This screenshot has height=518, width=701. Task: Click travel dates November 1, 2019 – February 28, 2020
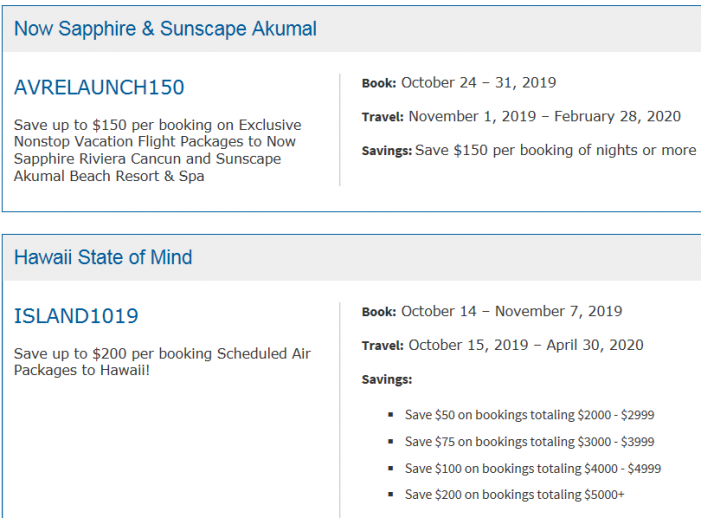point(544,116)
